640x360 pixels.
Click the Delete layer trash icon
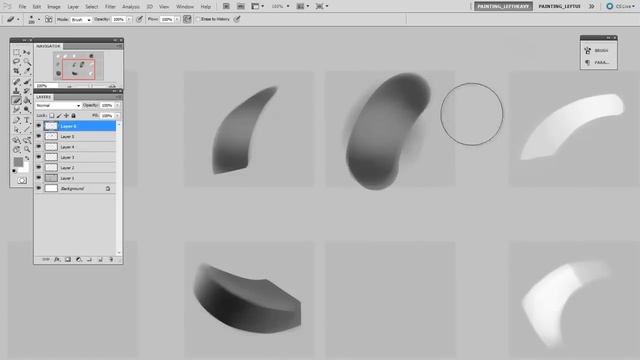[x=111, y=260]
